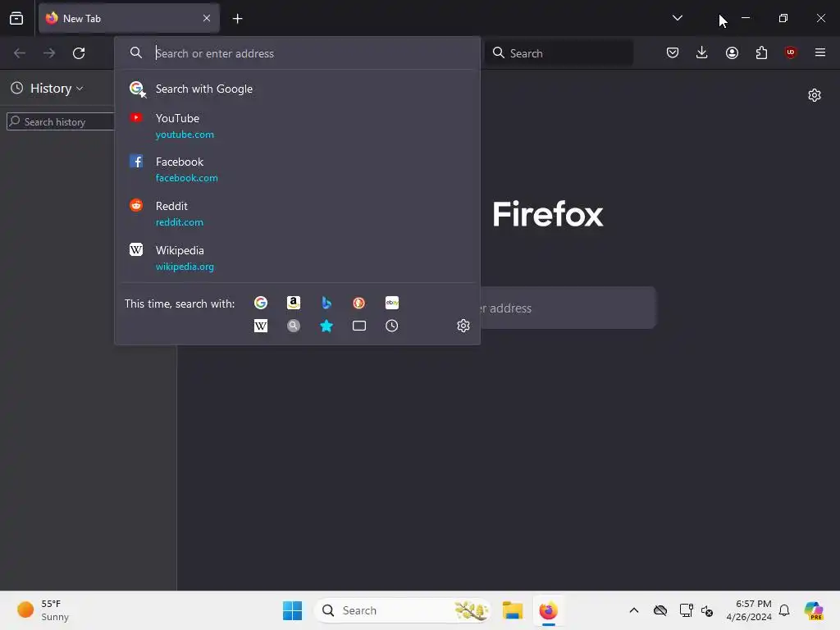The width and height of the screenshot is (840, 630).
Task: Open the application hamburger menu
Action: tap(819, 52)
